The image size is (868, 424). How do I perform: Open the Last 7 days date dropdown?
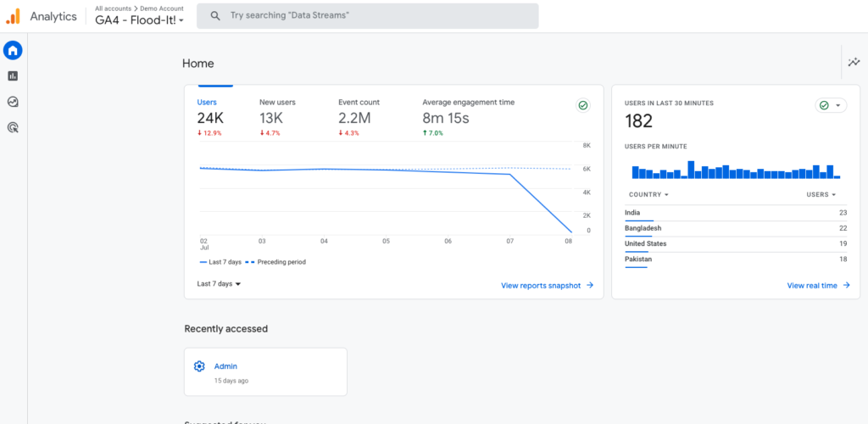(x=220, y=283)
